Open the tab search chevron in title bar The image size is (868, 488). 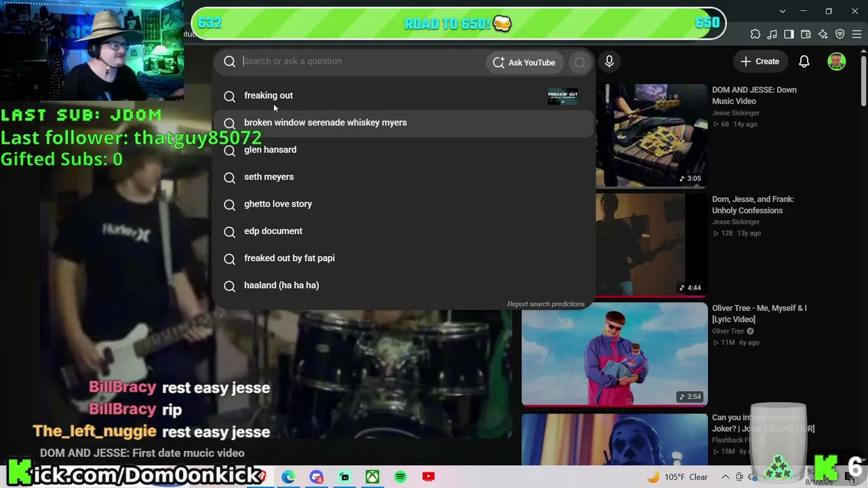tap(783, 11)
